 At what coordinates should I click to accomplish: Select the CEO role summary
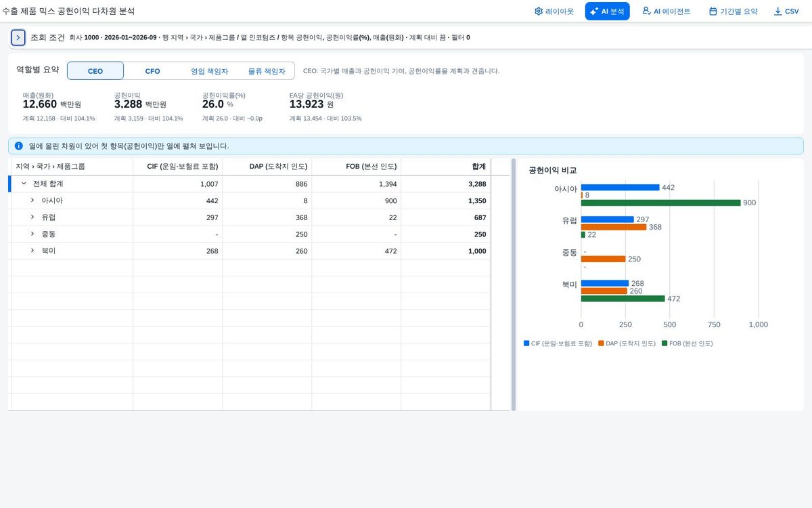(x=95, y=71)
